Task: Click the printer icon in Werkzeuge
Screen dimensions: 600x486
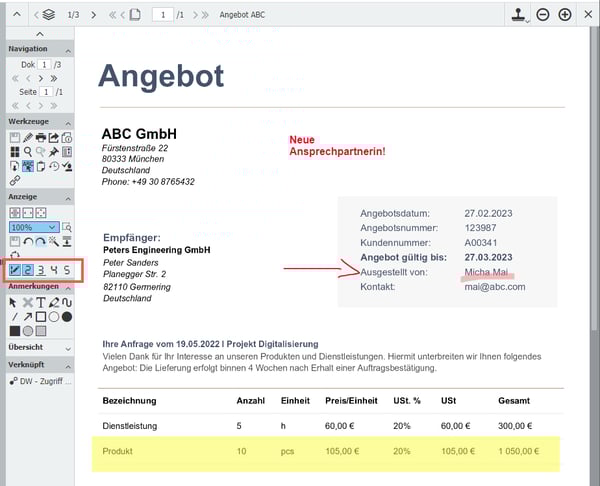Action: click(41, 137)
